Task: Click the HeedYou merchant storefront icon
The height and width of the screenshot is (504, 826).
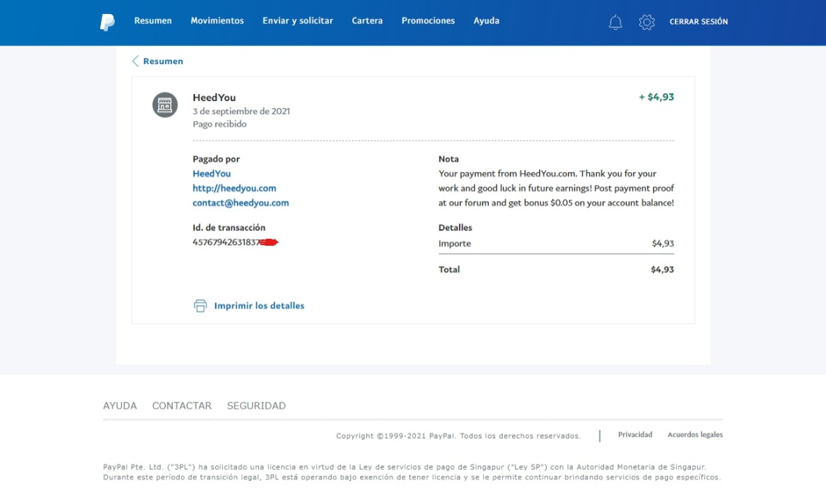Action: [165, 105]
